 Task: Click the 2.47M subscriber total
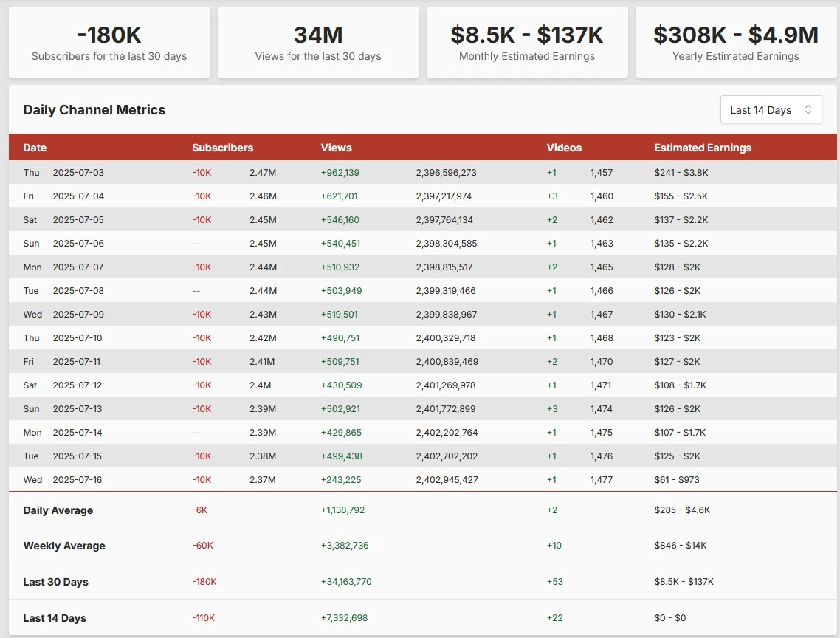tap(263, 173)
